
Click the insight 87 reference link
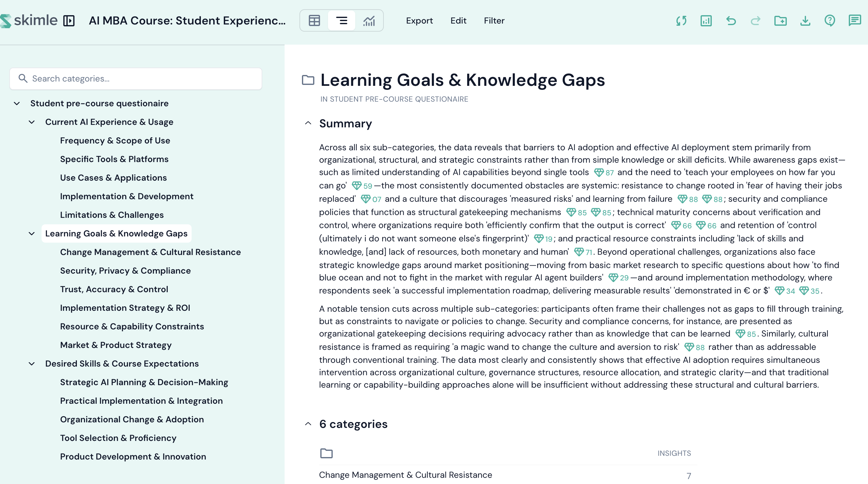coord(604,173)
